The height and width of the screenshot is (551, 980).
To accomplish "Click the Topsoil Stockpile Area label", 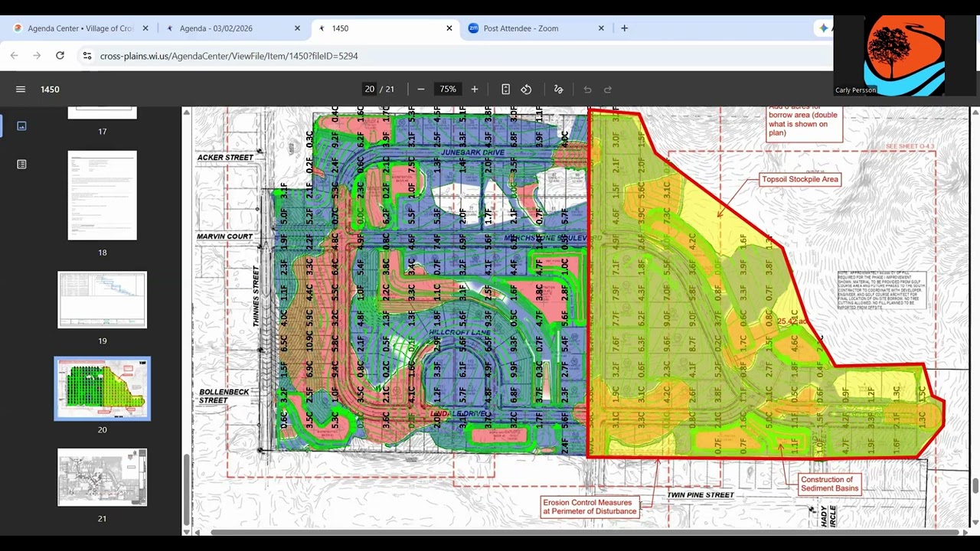I will (x=800, y=179).
